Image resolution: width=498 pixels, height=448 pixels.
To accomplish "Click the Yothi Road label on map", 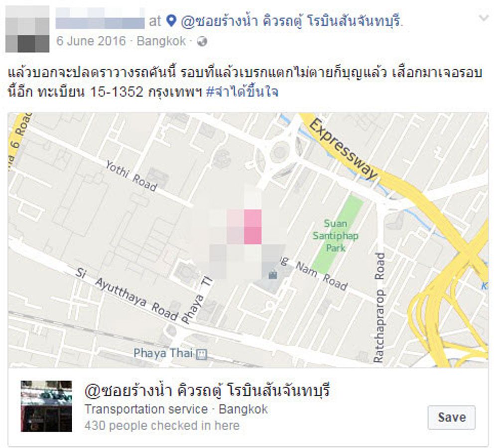I will pos(131,176).
